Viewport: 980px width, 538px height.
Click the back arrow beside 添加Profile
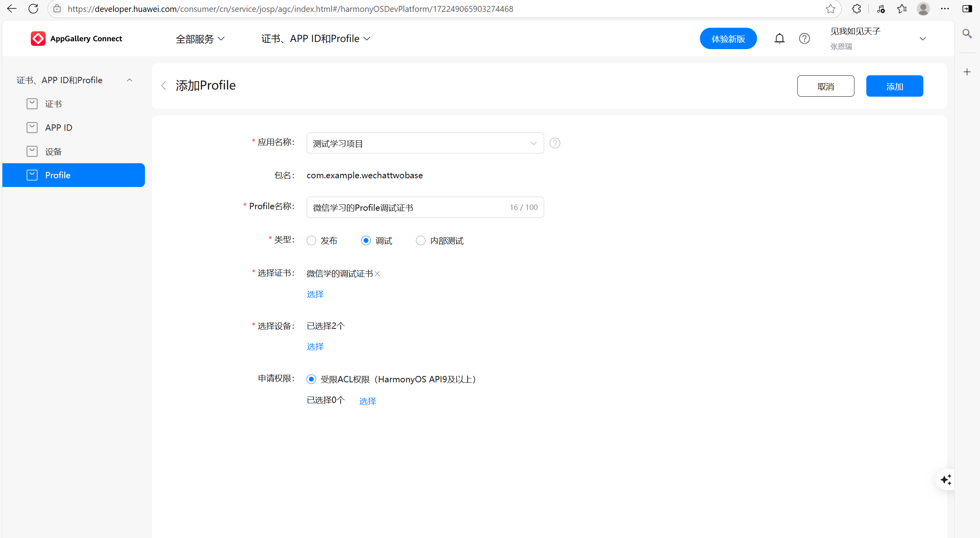point(164,86)
